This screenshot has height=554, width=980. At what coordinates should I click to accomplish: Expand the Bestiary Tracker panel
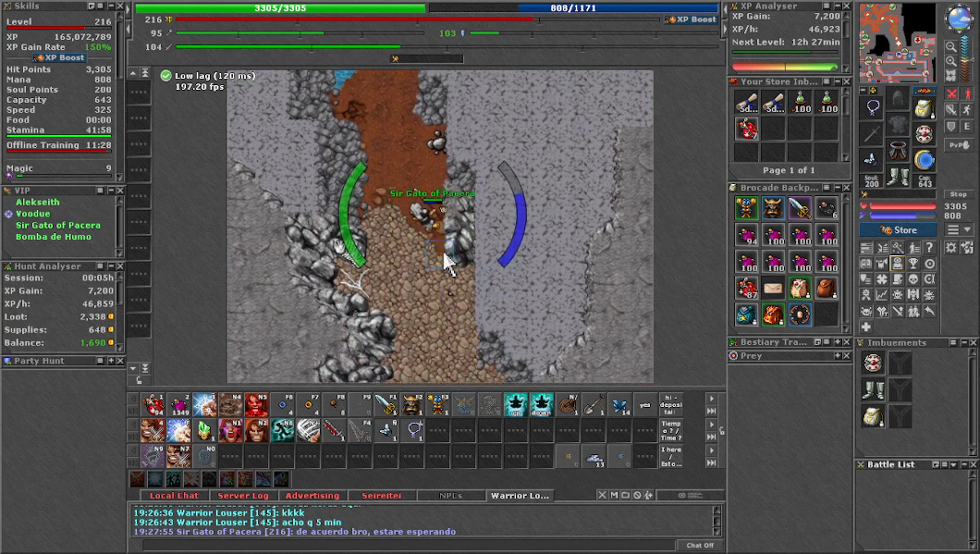tap(838, 342)
